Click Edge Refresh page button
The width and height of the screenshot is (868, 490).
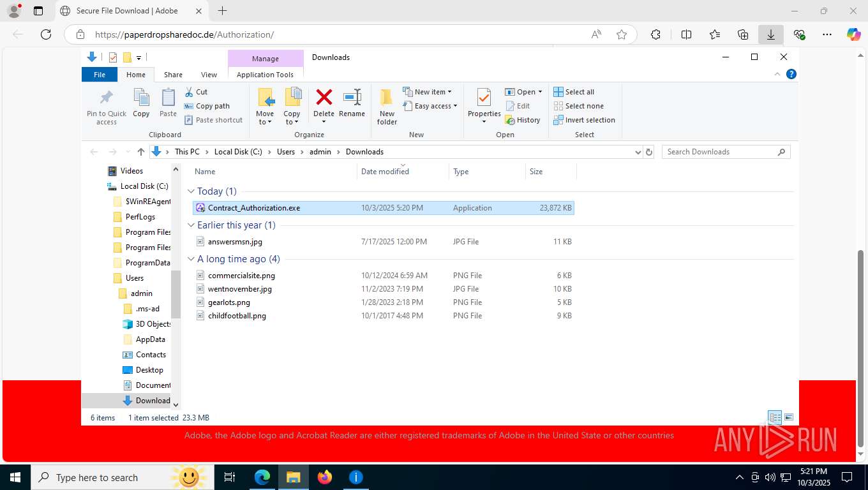45,34
